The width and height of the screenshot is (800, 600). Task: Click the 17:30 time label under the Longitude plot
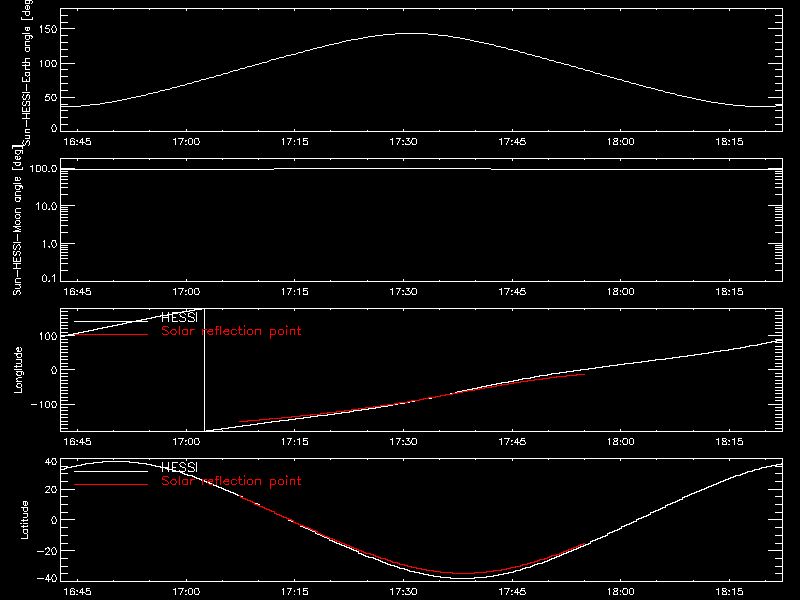[x=403, y=442]
